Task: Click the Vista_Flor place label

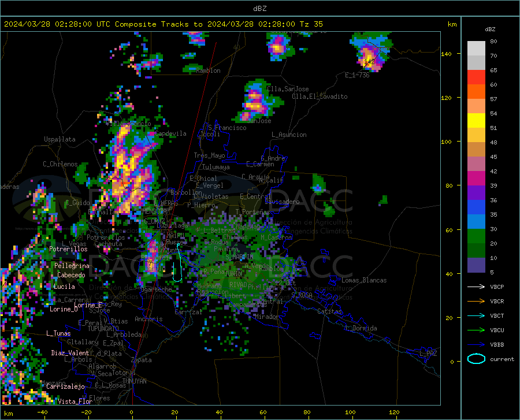Action: [x=75, y=402]
